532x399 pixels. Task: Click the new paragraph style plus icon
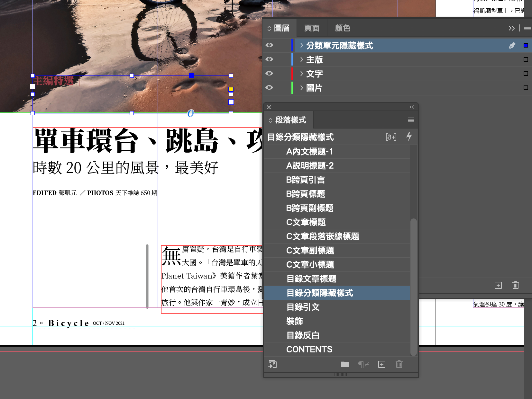pos(382,364)
